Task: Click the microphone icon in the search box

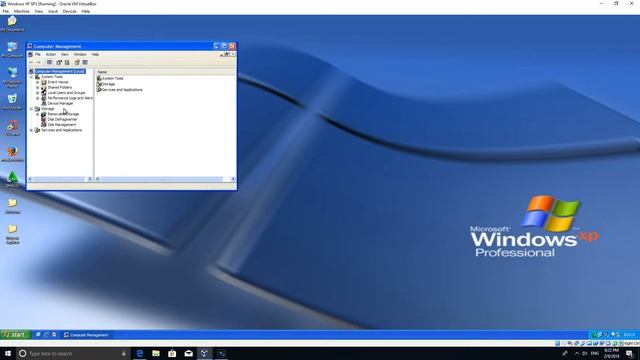Action: point(124,353)
